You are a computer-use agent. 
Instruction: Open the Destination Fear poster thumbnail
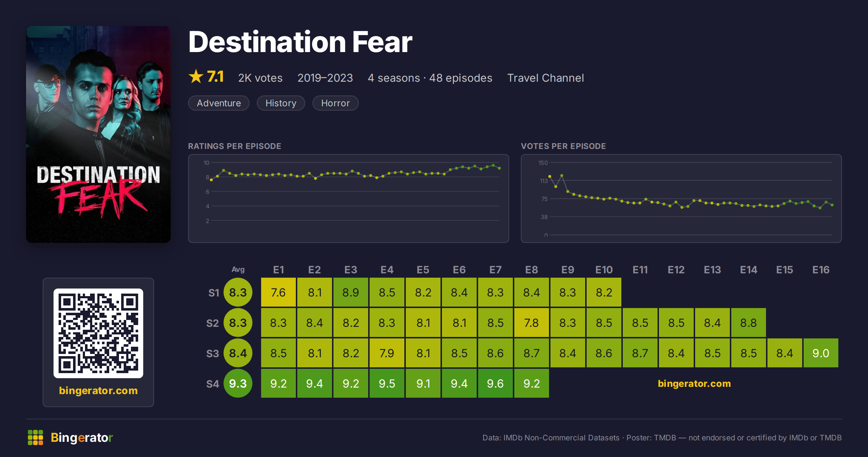click(98, 134)
